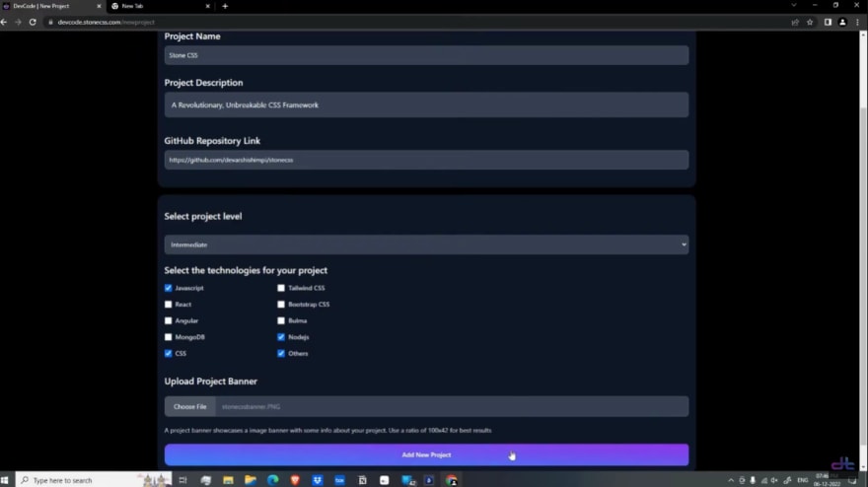Click the padlock site info icon
Image resolution: width=868 pixels, height=487 pixels.
click(x=50, y=22)
